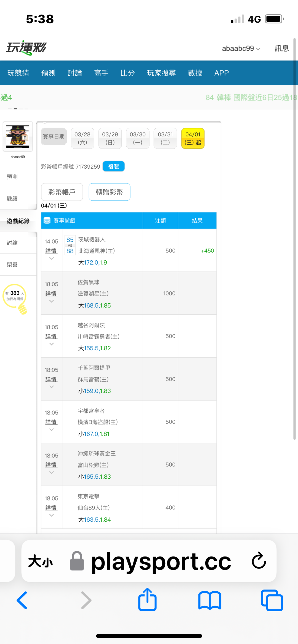This screenshot has width=298, height=644.
Task: Expand details for 佐賀氣球 game
Action: click(51, 294)
